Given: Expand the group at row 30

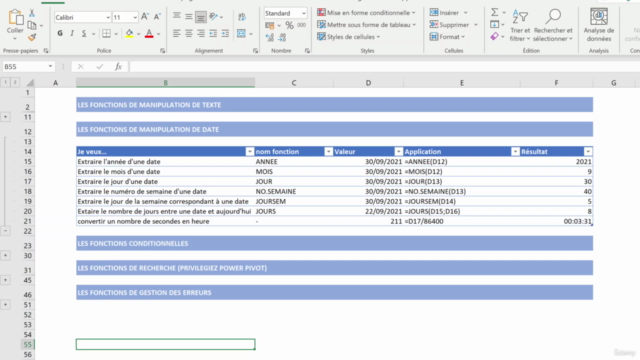Looking at the screenshot, I should coord(5,256).
